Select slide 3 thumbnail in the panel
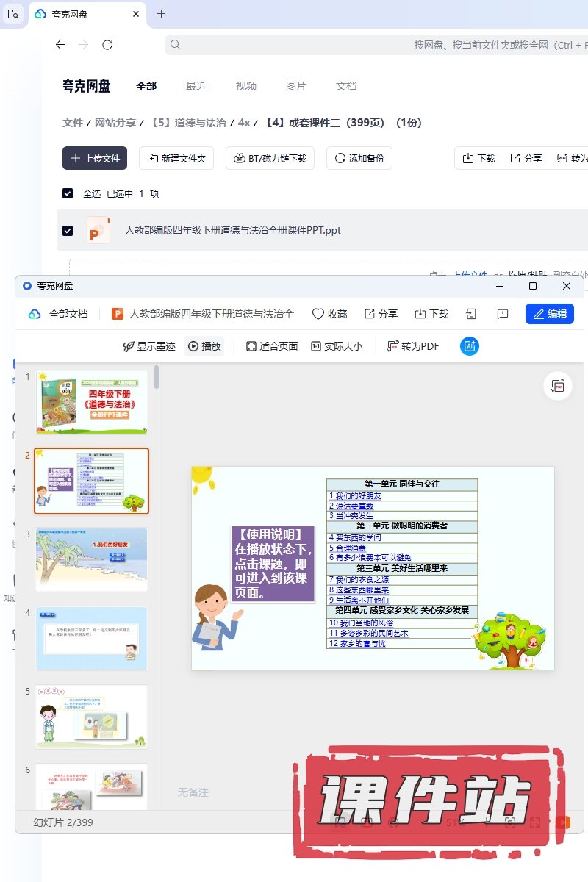 pos(91,559)
